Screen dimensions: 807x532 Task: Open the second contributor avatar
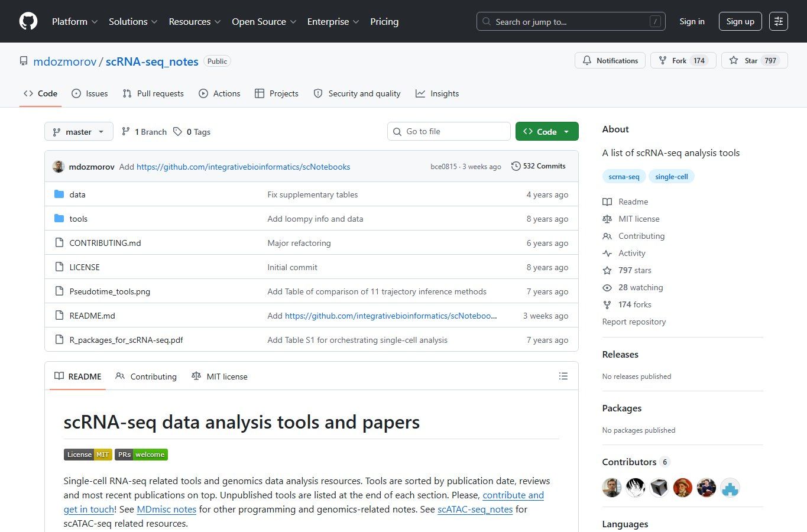(x=636, y=488)
